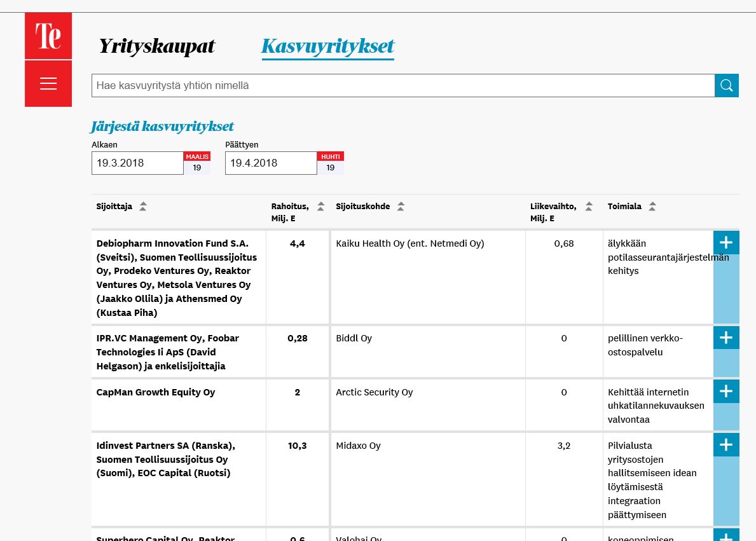
Task: Click the 0,28 funding value
Action: [298, 338]
